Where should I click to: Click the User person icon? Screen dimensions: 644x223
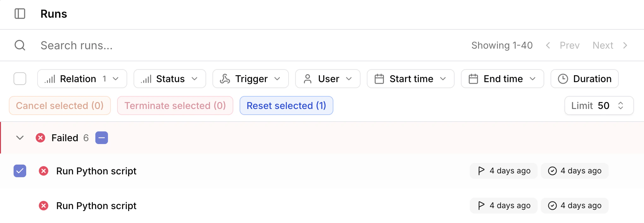click(308, 79)
